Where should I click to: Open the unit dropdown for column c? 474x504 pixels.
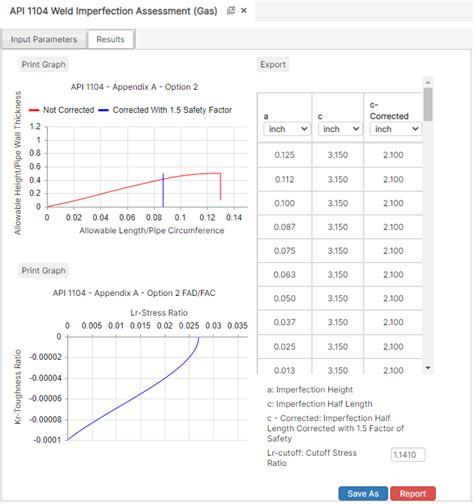[340, 129]
